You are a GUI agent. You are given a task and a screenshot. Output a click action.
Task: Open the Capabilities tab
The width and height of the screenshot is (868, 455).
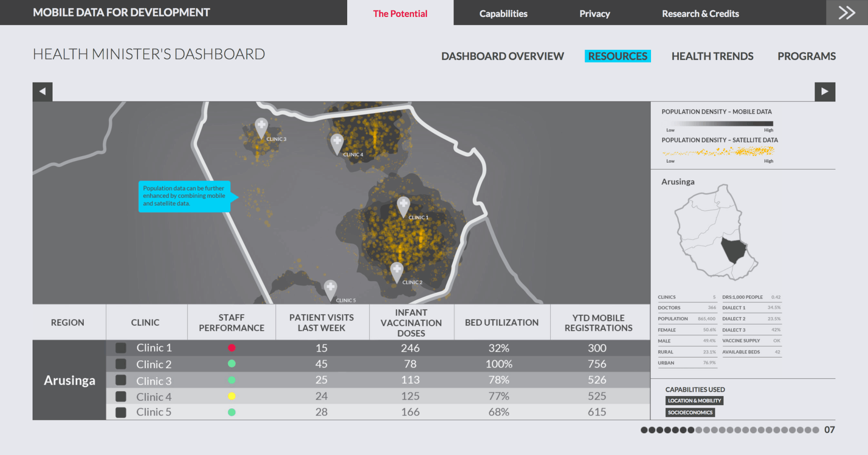[x=503, y=13]
